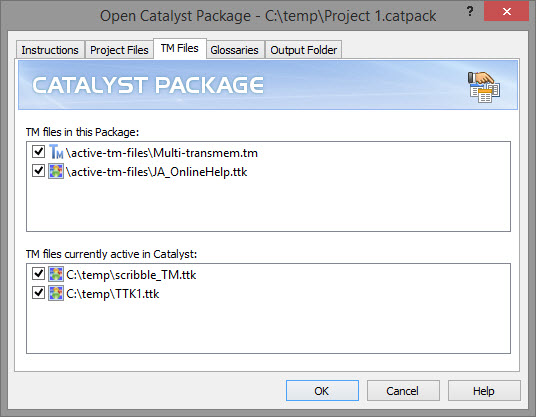Select the \active-tm-files\Multi-transmem.tm list entry

click(x=162, y=152)
